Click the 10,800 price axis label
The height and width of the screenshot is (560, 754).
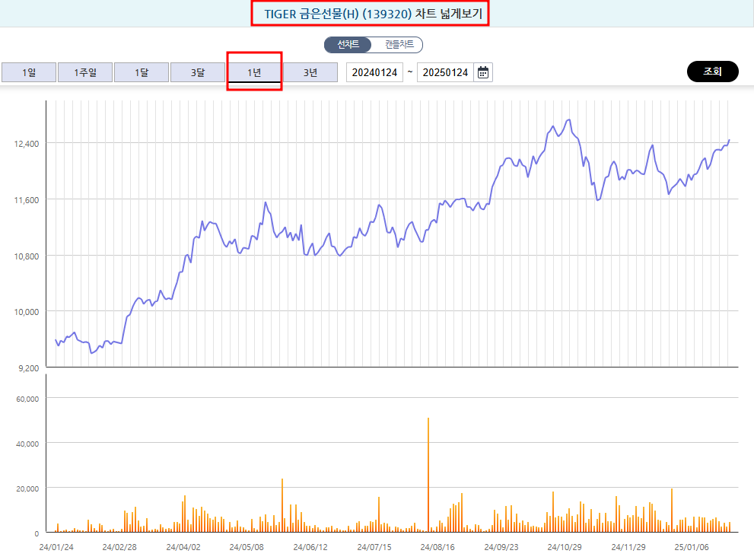pyautogui.click(x=27, y=256)
